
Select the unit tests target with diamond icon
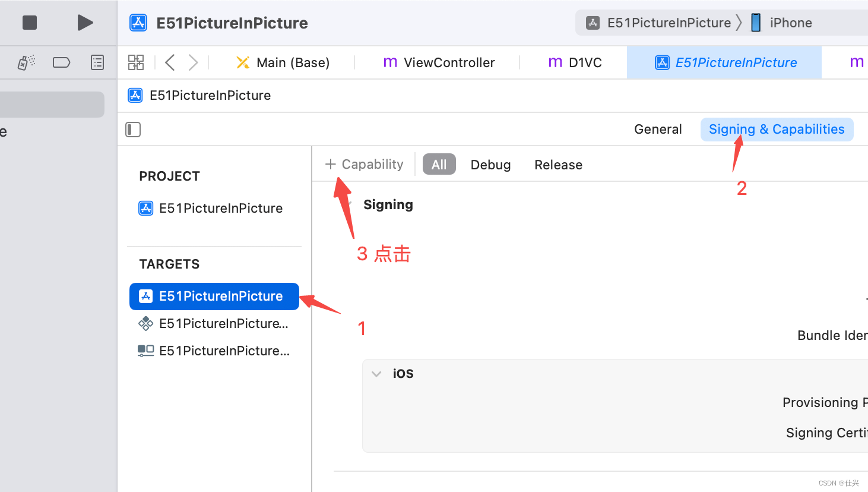(x=214, y=323)
